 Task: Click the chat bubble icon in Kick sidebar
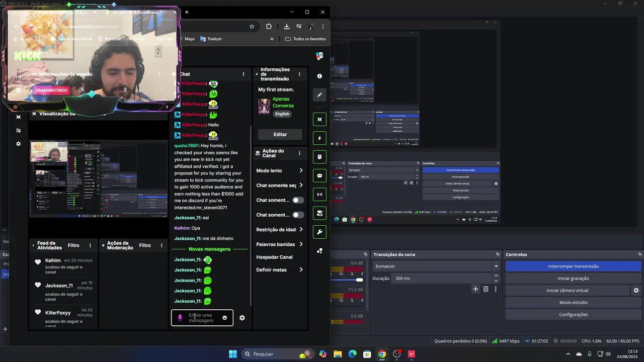point(319,176)
